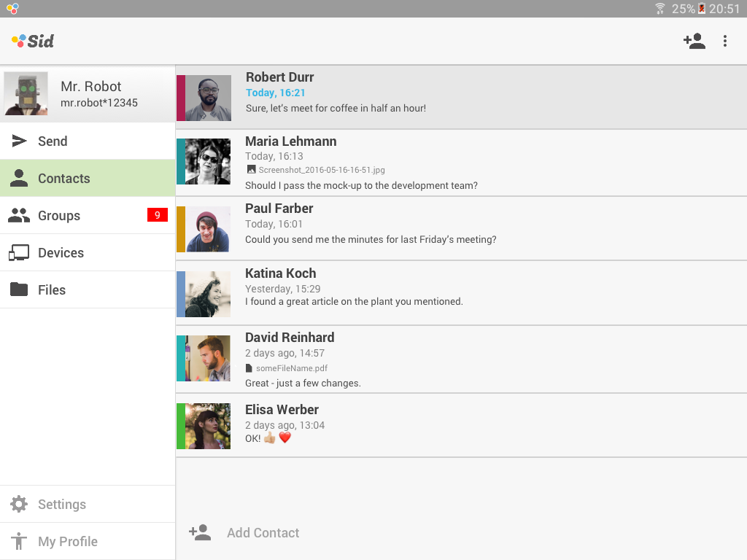Tap the Wi-Fi status icon

pyautogui.click(x=659, y=9)
